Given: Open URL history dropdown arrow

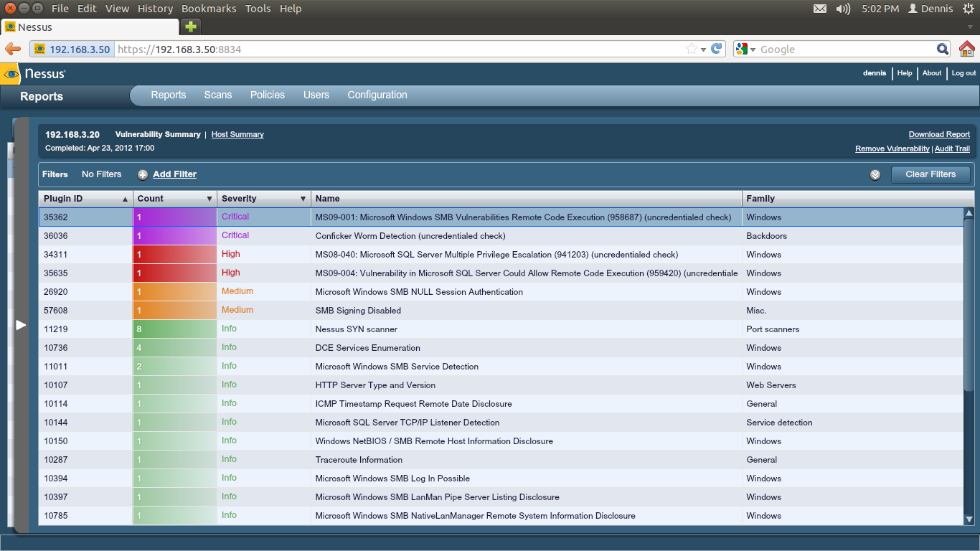Looking at the screenshot, I should [x=704, y=50].
